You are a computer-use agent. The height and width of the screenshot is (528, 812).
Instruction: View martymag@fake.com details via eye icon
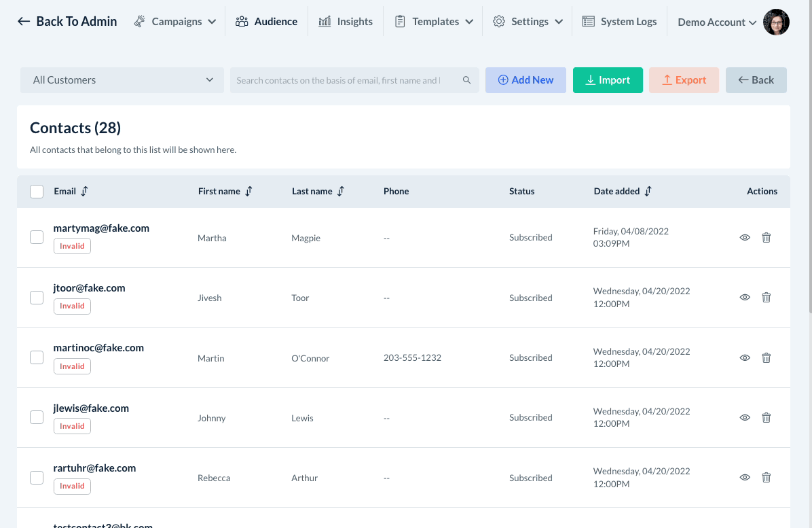pyautogui.click(x=745, y=237)
